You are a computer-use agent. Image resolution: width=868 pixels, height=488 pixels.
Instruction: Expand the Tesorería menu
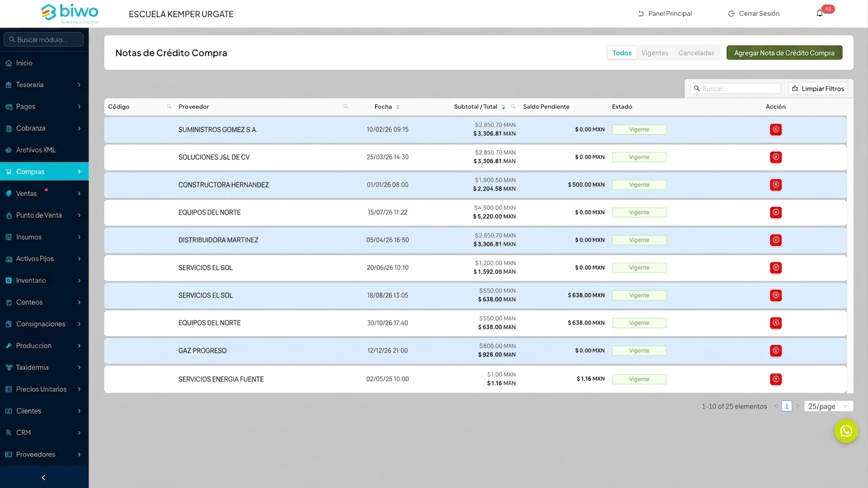point(45,85)
